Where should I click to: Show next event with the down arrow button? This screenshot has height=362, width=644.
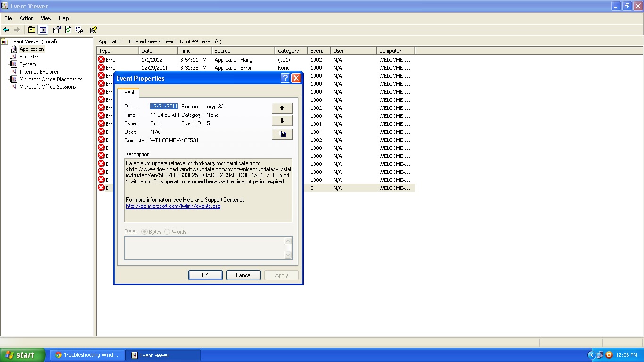coord(282,121)
